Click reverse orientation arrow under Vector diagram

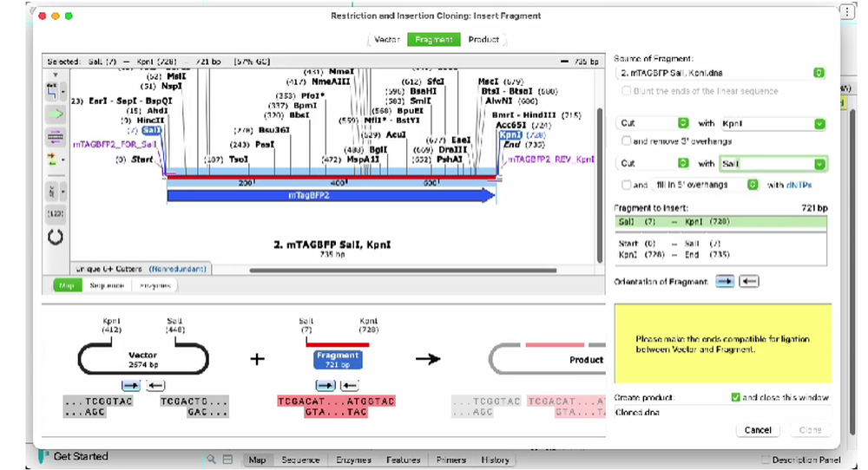[155, 385]
